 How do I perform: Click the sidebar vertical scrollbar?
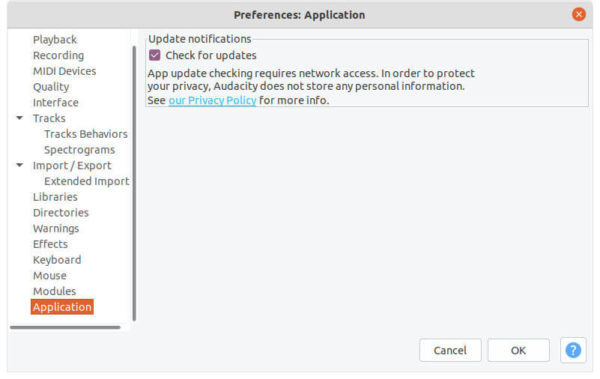pyautogui.click(x=134, y=183)
